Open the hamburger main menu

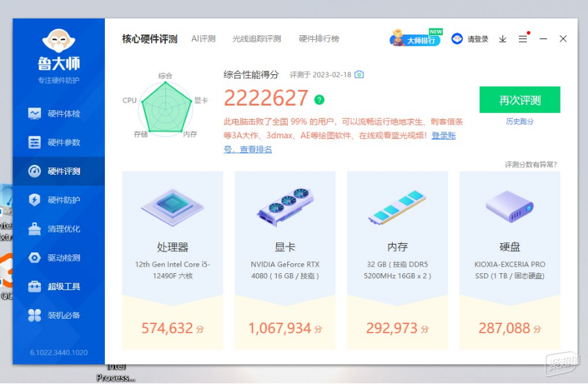523,38
